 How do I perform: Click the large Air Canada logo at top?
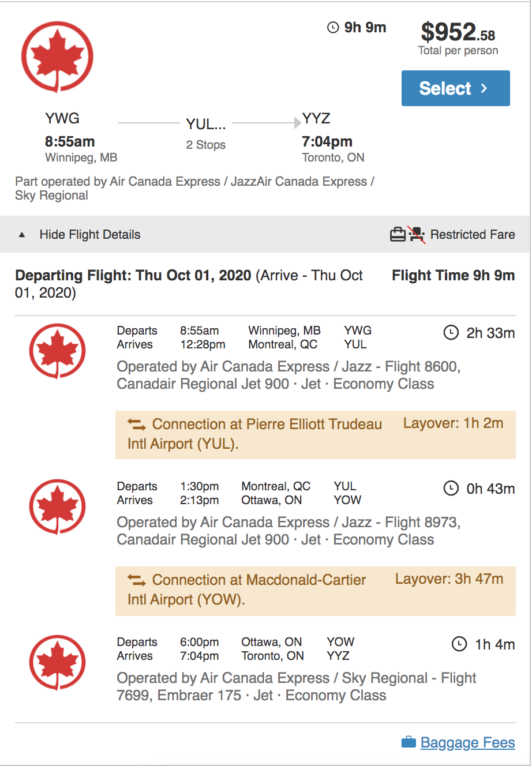[x=57, y=57]
